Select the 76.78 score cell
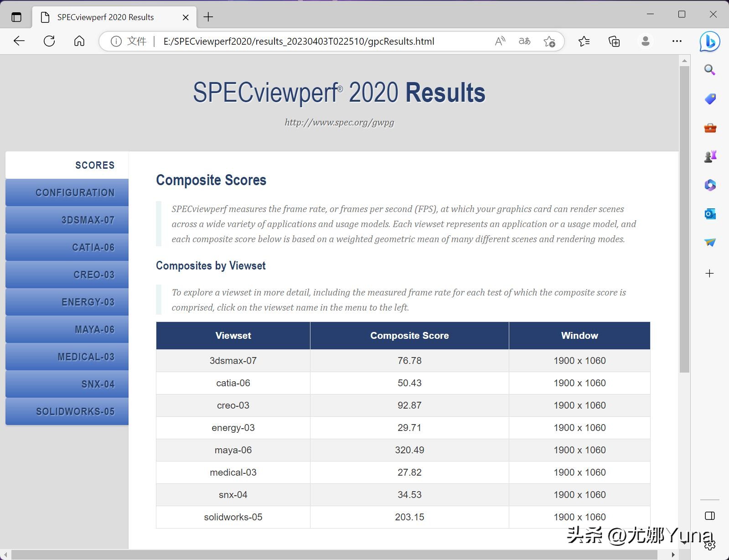Image resolution: width=729 pixels, height=560 pixels. click(x=409, y=361)
